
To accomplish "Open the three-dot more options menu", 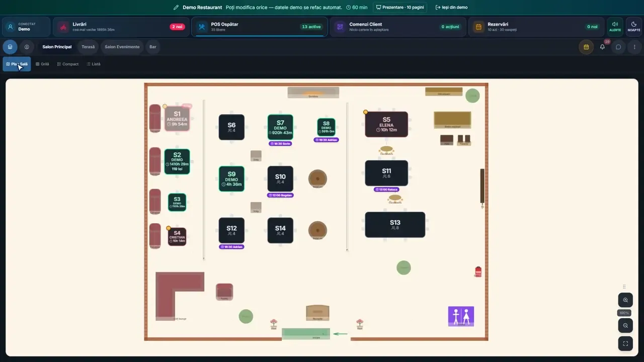I will 634,47.
